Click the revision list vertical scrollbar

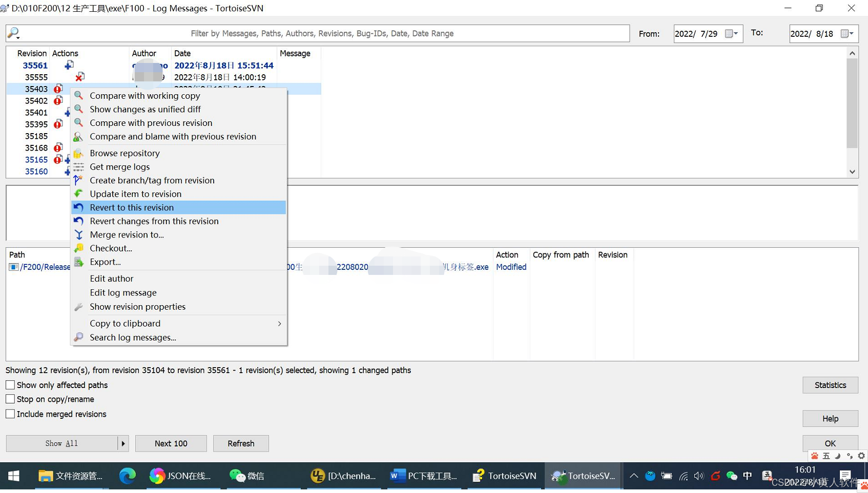coord(852,103)
